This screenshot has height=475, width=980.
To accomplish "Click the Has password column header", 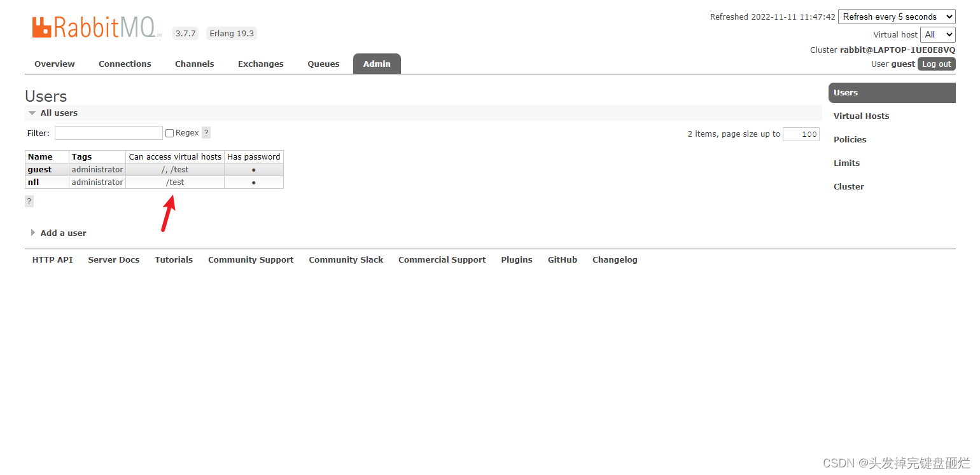I will (x=254, y=156).
